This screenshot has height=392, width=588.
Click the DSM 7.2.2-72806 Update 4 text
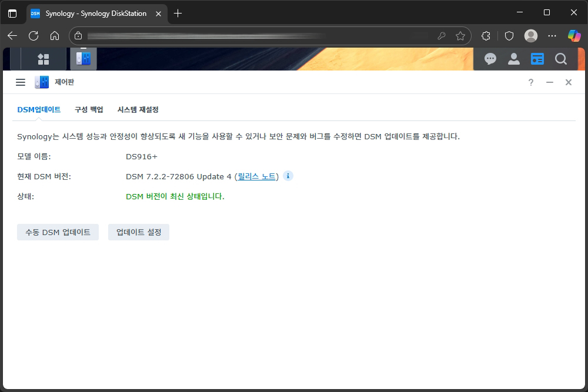179,176
